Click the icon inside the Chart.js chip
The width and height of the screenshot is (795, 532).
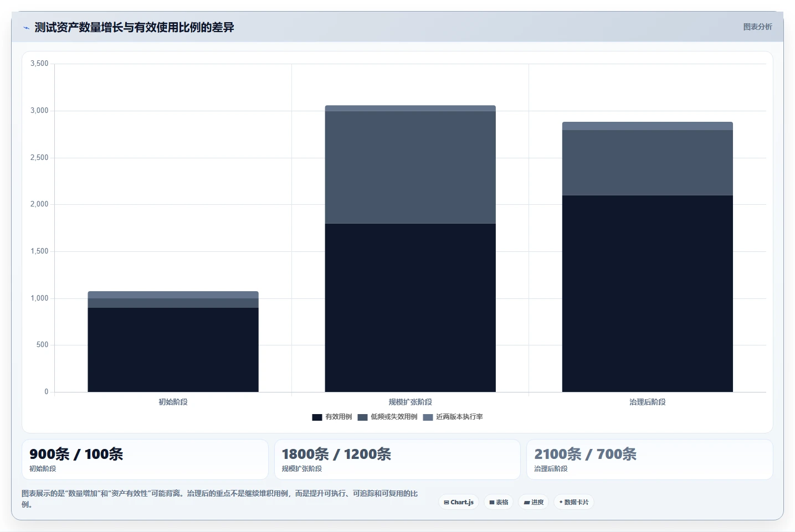coord(447,503)
